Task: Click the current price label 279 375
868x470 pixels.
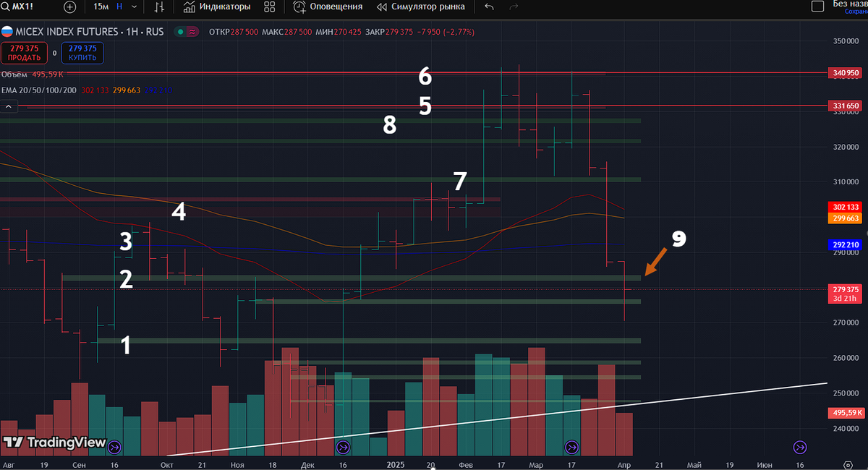Action: (845, 289)
